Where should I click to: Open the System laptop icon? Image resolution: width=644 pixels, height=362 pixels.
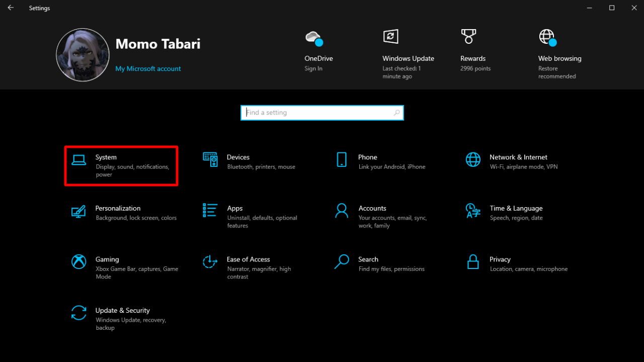tap(78, 160)
